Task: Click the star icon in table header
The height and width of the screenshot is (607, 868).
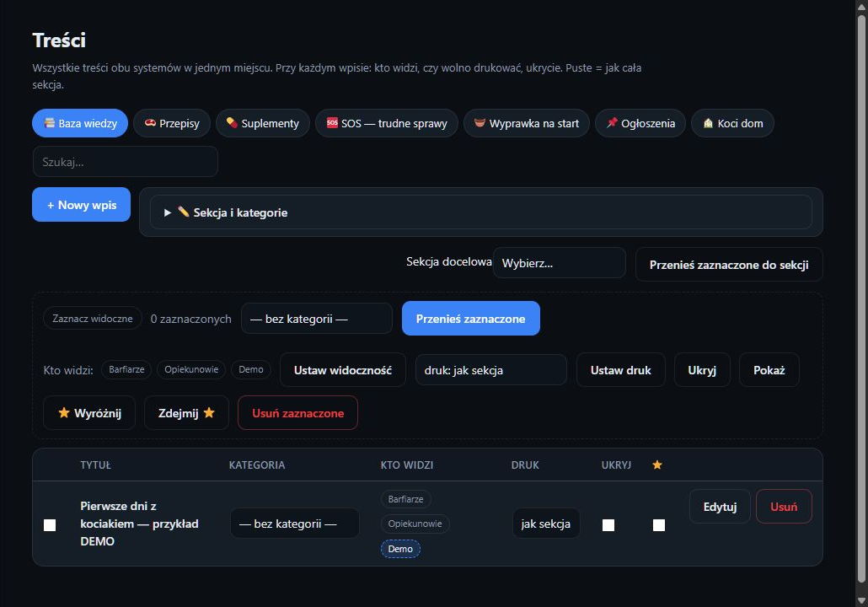Action: pyautogui.click(x=657, y=465)
